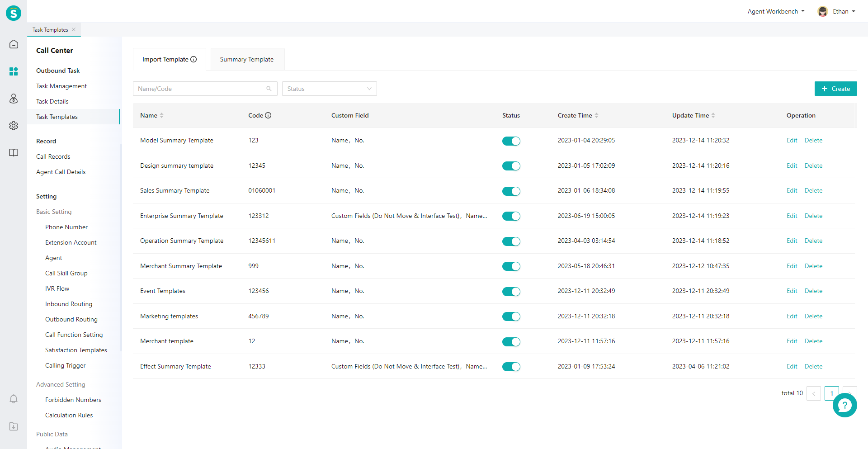868x449 pixels.
Task: Switch to Summary Template tab
Action: tap(247, 59)
